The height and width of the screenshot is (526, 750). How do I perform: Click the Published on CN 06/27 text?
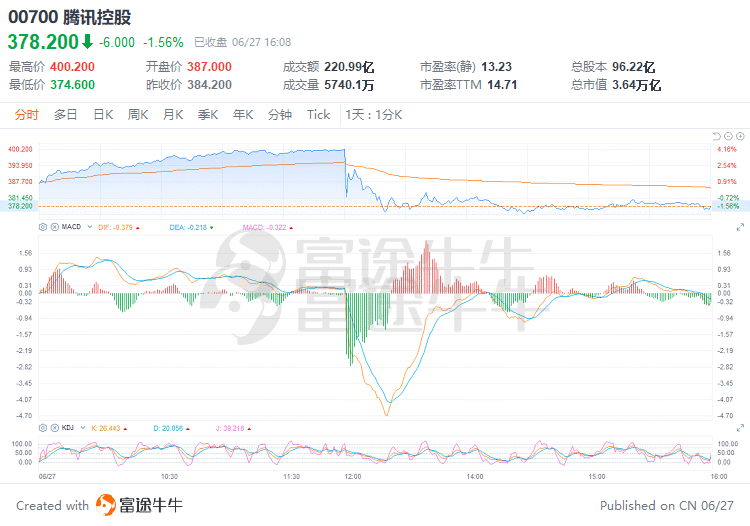(667, 505)
